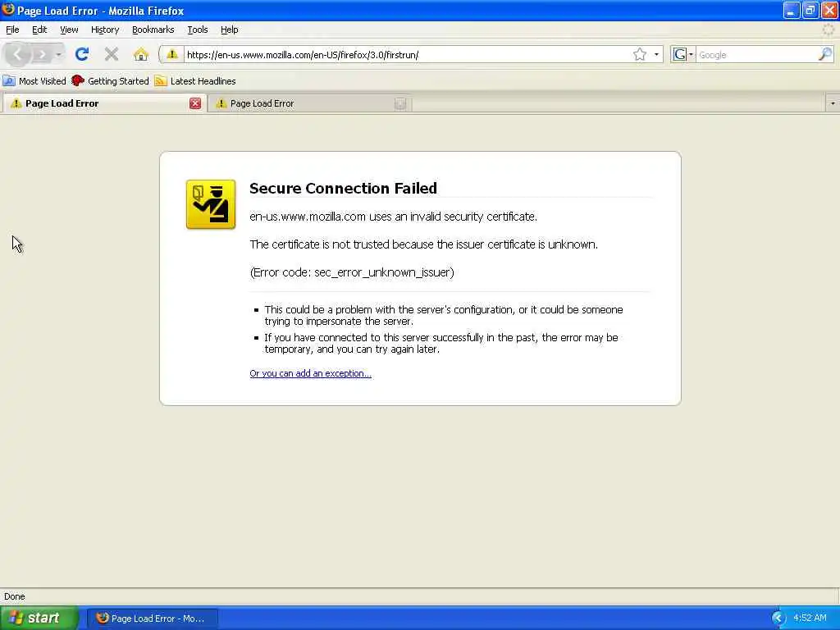Click the Back navigation arrow
This screenshot has height=630, width=840.
coord(17,54)
